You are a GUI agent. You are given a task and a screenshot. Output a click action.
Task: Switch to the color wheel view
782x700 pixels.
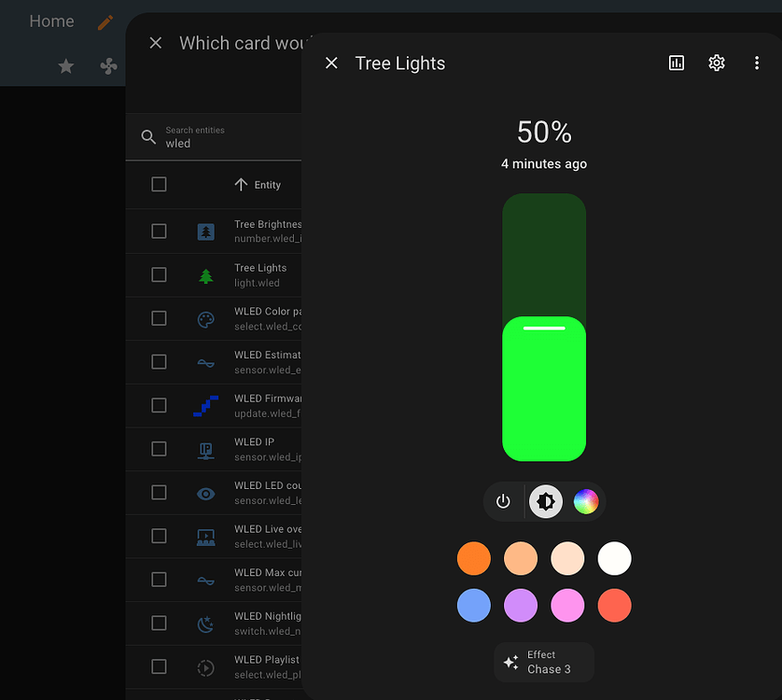point(586,501)
